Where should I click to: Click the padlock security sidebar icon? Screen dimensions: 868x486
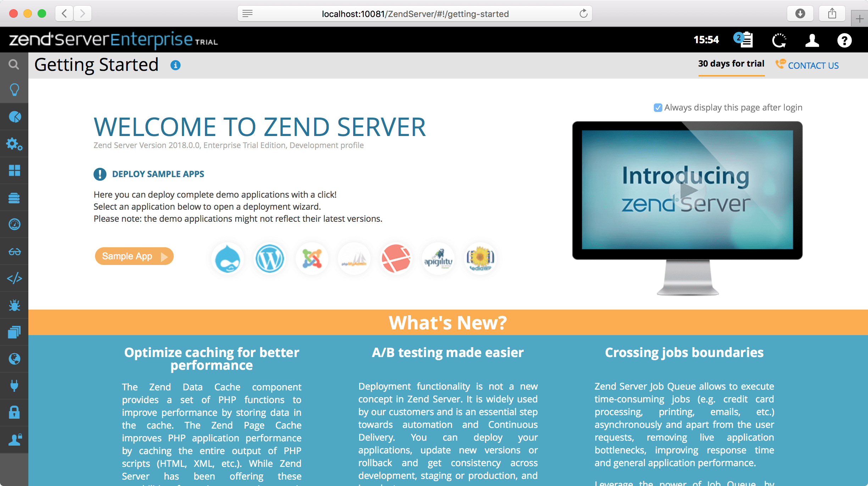(15, 412)
